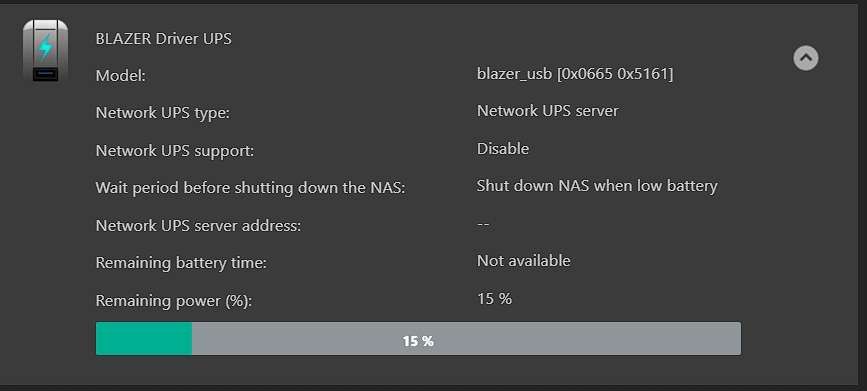
Task: Collapse the BLAZER Driver UPS panel
Action: point(806,58)
